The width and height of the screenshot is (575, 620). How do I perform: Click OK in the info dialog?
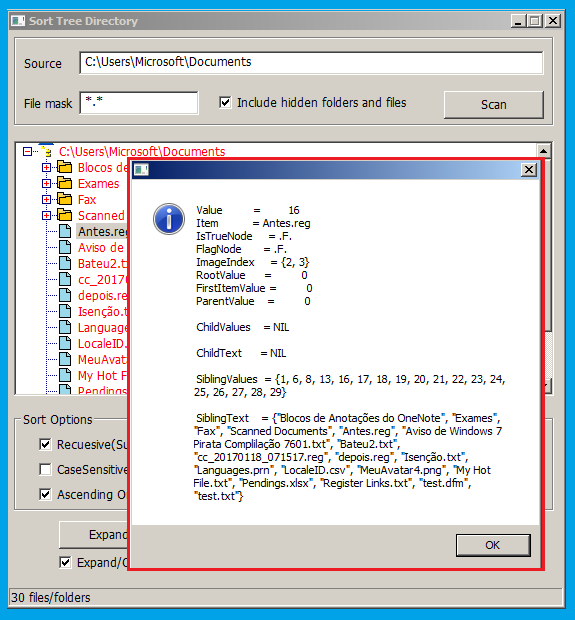493,545
